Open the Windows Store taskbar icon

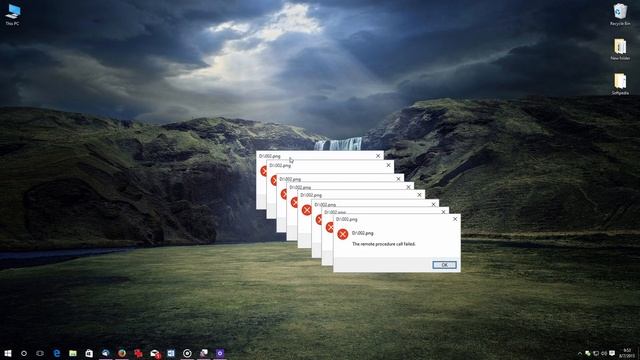tap(89, 353)
